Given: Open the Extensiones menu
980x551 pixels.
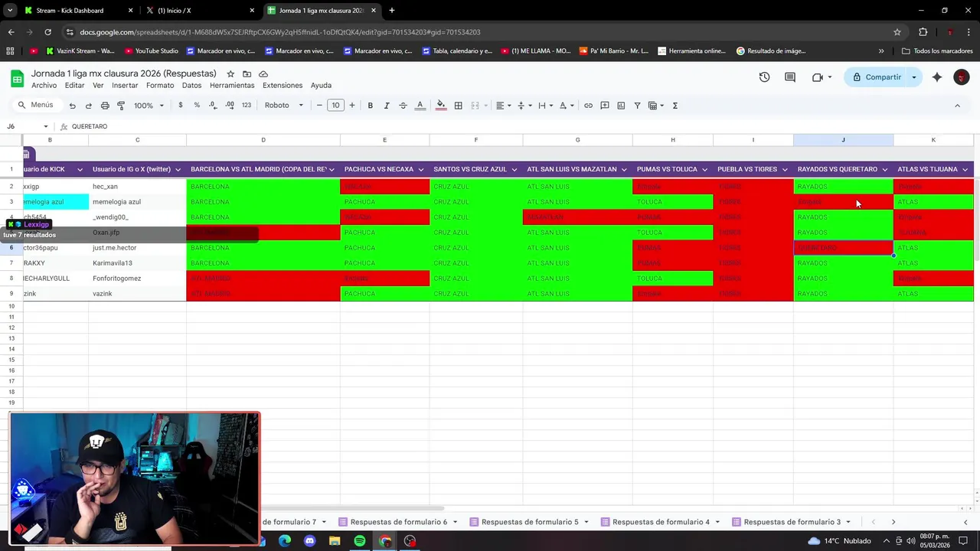Looking at the screenshot, I should click(283, 85).
